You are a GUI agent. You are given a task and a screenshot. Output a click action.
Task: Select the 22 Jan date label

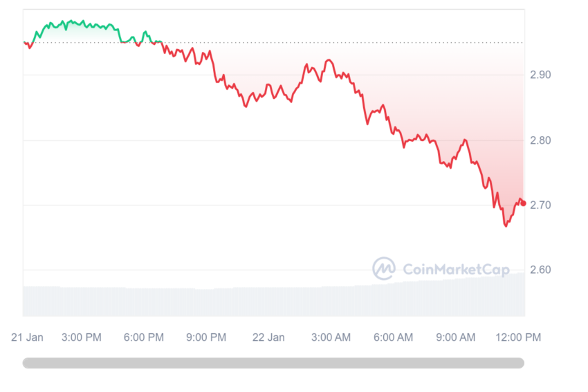click(268, 337)
